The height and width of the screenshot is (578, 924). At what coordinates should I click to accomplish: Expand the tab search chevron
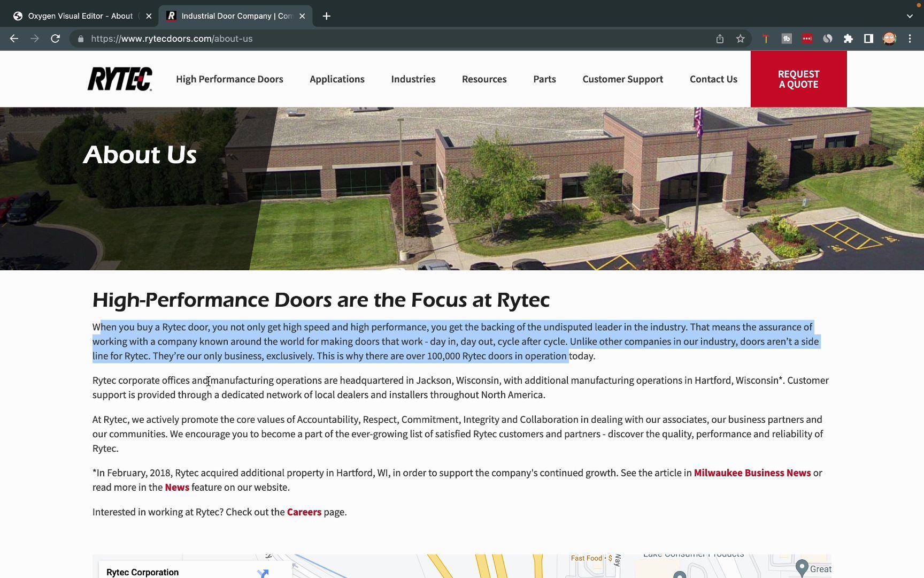pos(910,16)
